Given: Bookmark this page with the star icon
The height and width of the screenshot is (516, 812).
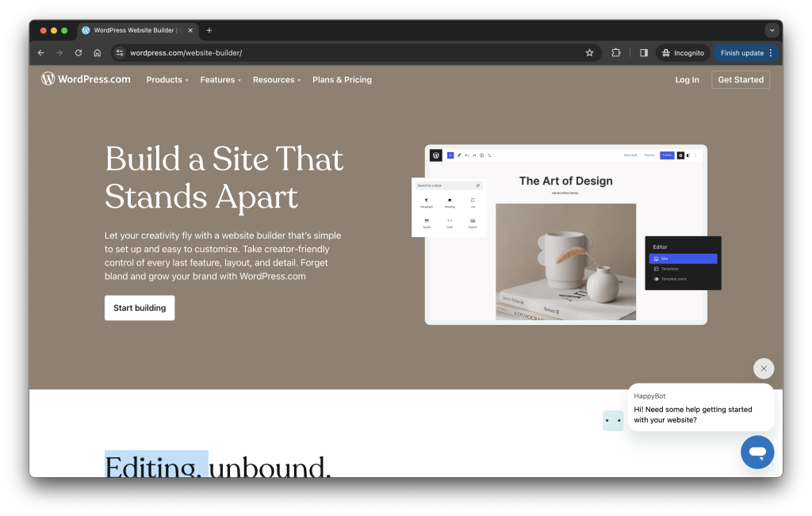Looking at the screenshot, I should pyautogui.click(x=589, y=53).
